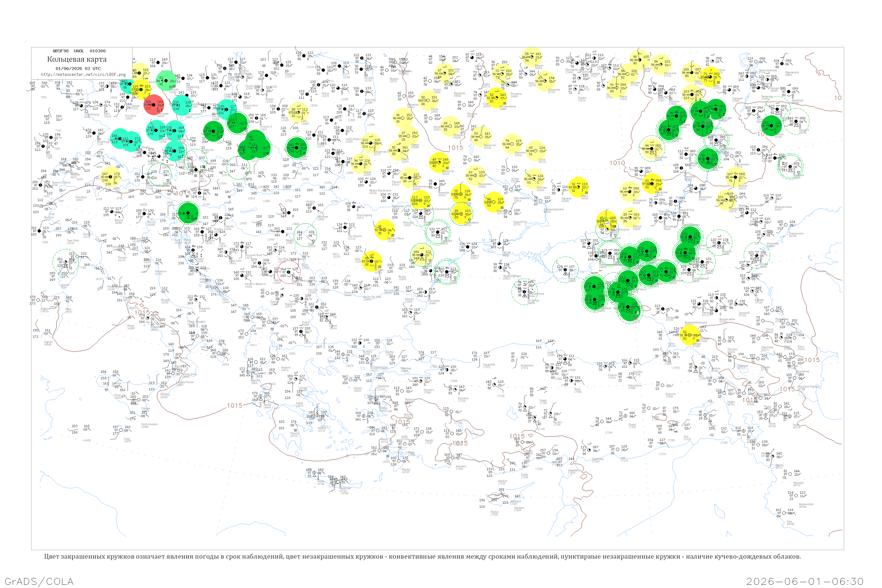Select the '2026-06-01-06:30' timestamp
882x588 pixels.
[x=805, y=581]
